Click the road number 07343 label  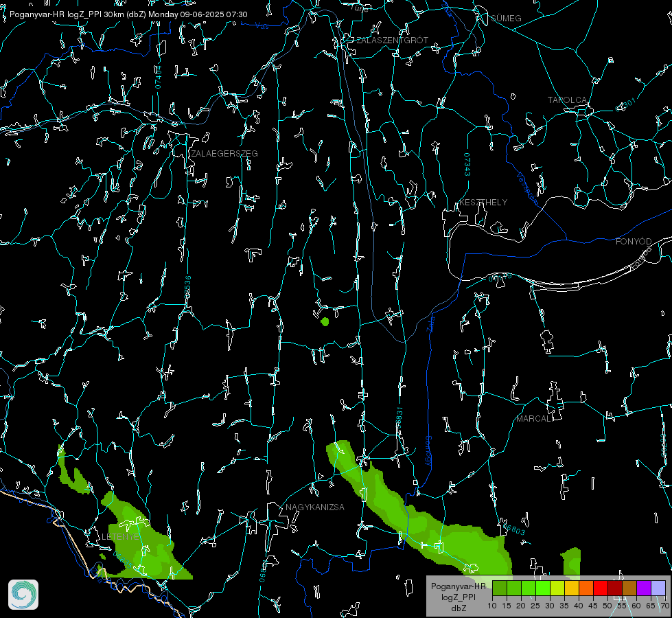(467, 165)
